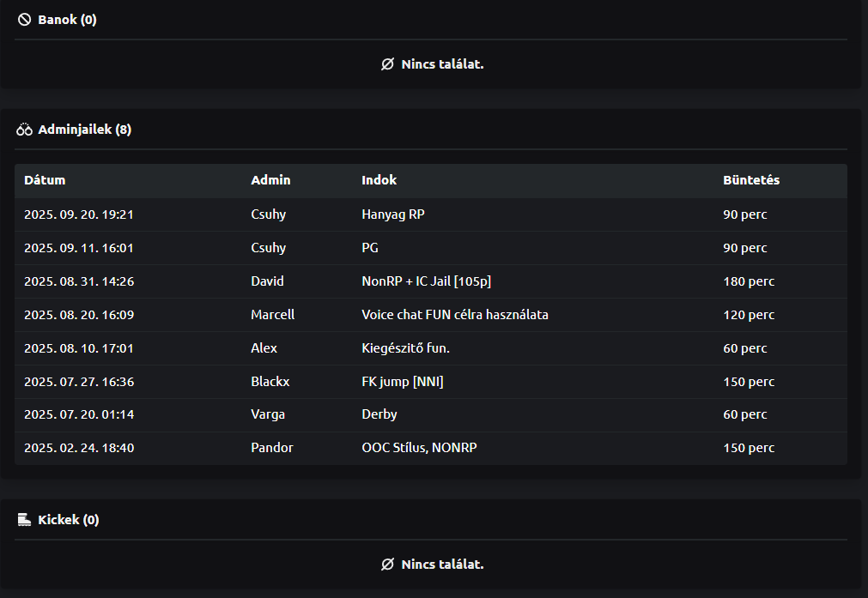
Task: Click the Banok (0) section heading
Action: click(x=67, y=20)
